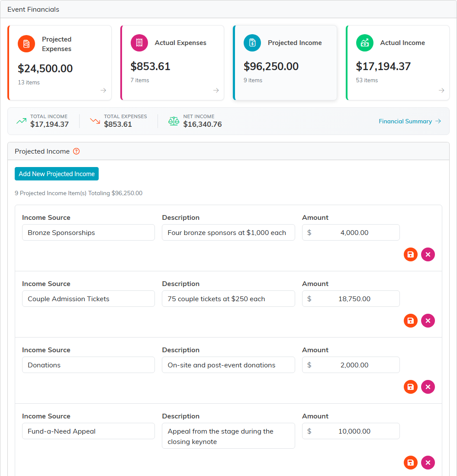The height and width of the screenshot is (476, 457).
Task: Delete the Donations income row
Action: pyautogui.click(x=428, y=387)
